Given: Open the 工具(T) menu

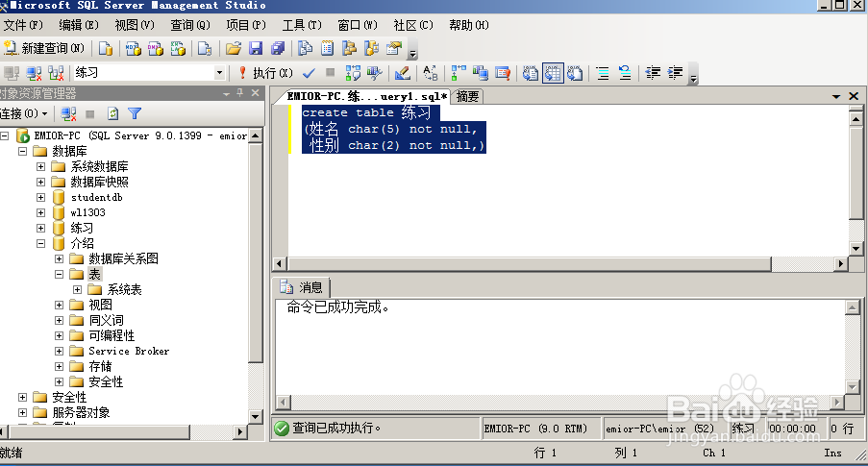Looking at the screenshot, I should [302, 25].
